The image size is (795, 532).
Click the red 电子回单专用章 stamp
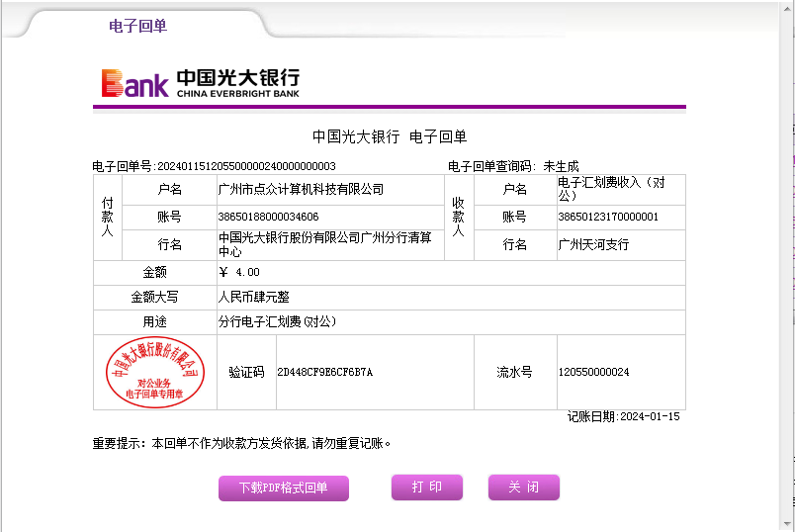(x=154, y=372)
